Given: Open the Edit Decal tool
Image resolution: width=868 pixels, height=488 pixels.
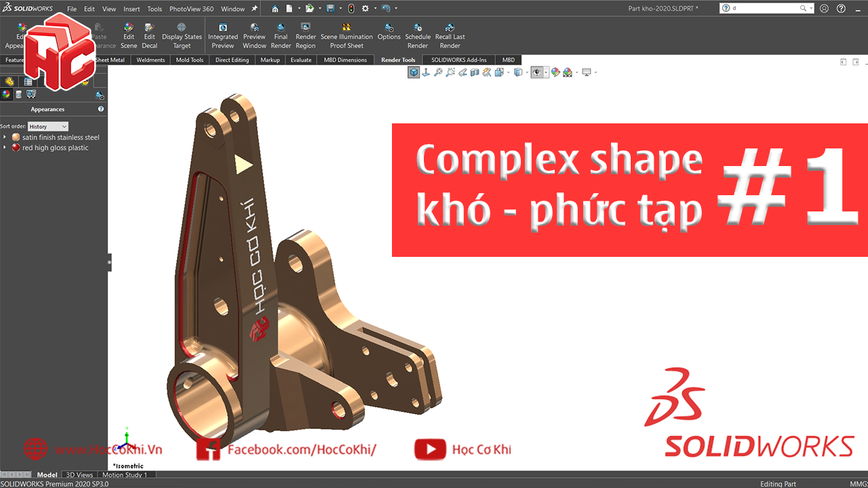Looking at the screenshot, I should point(150,36).
